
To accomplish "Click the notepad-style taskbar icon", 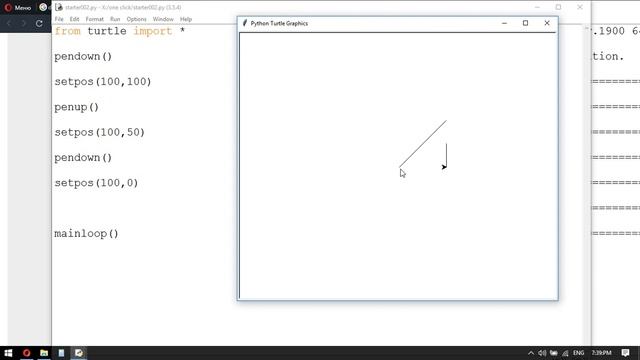I will pyautogui.click(x=61, y=353).
